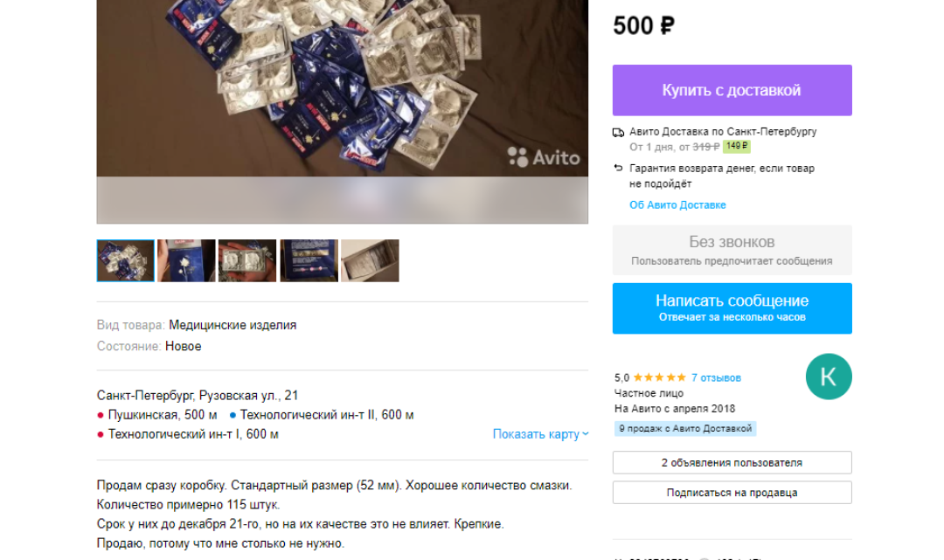
Task: Click the five-star seller rating
Action: point(659,377)
